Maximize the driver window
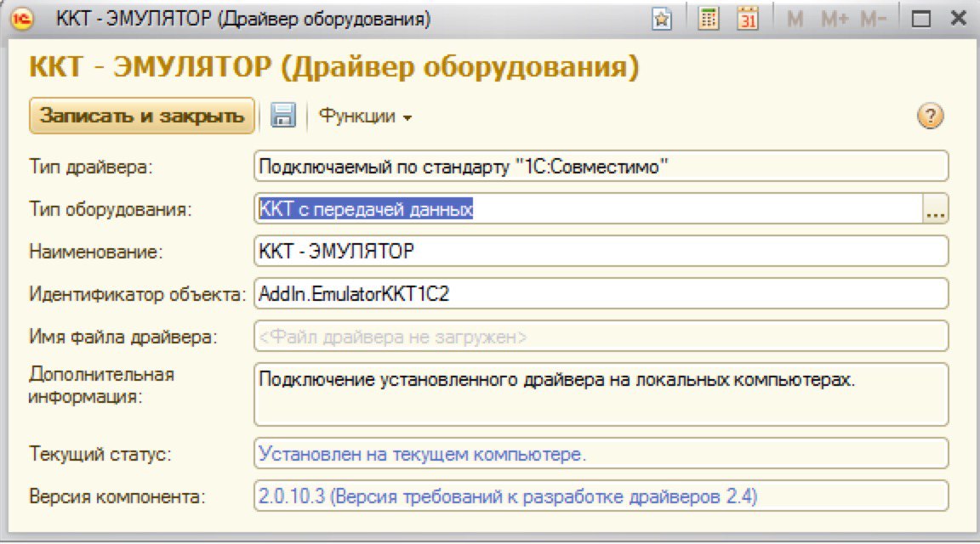The height and width of the screenshot is (544, 980). (921, 20)
